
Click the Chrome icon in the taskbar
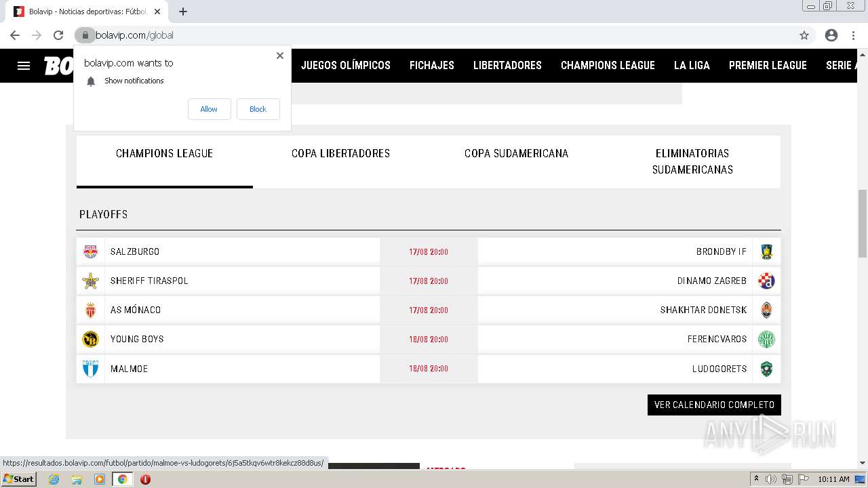click(x=122, y=479)
